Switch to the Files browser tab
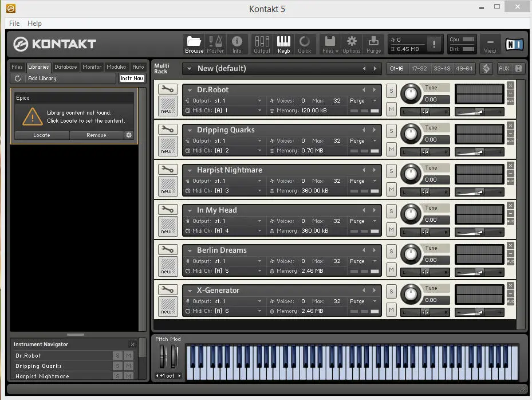 17,67
